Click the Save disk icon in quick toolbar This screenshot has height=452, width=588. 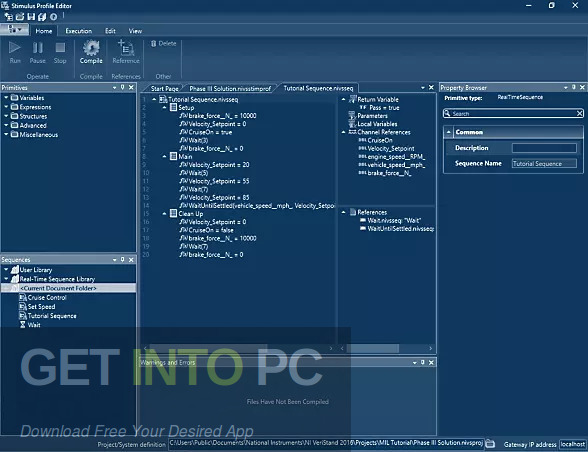(x=31, y=17)
